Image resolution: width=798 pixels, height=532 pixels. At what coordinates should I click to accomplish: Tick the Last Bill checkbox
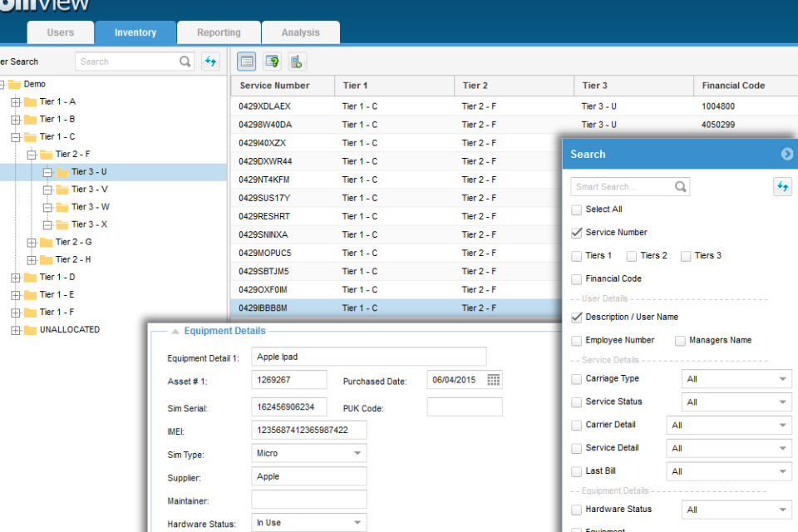[577, 471]
